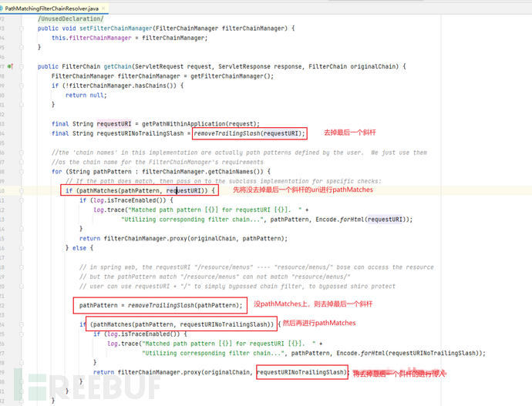This screenshot has width=532, height=406.
Task: Collapse the setFilterChainManager method fold marker
Action: click(x=21, y=29)
